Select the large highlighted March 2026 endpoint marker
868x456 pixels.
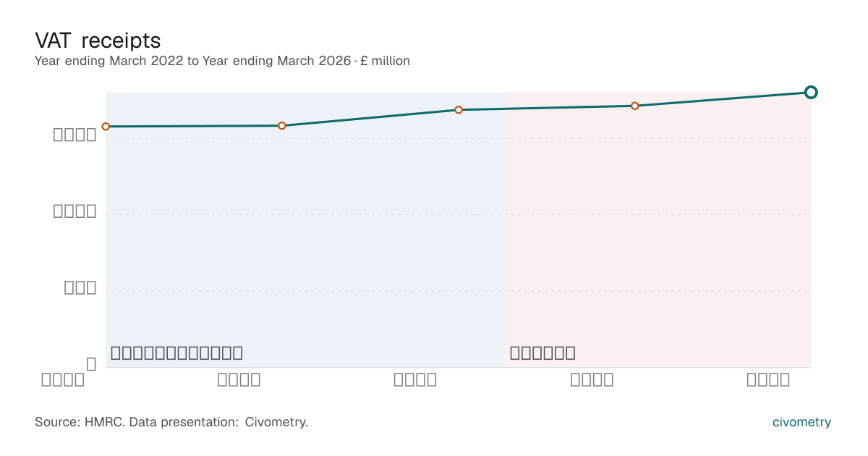click(x=811, y=92)
